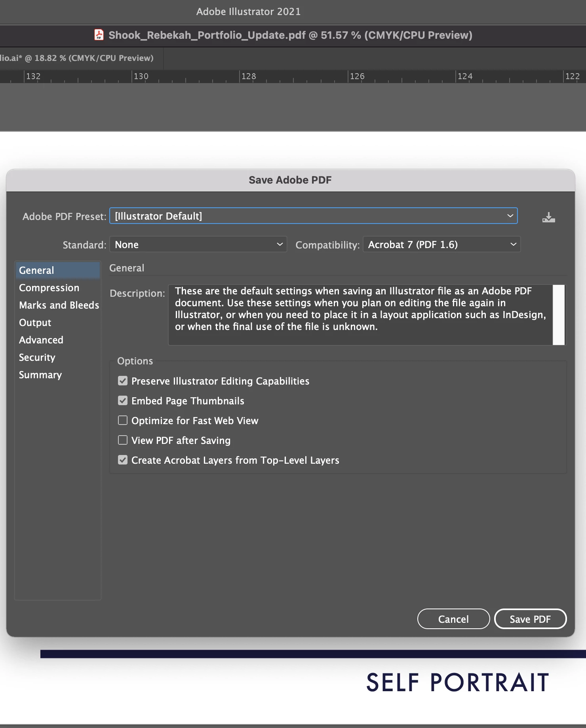
Task: Open the Compatibility dropdown Acrobat 7
Action: coord(441,245)
